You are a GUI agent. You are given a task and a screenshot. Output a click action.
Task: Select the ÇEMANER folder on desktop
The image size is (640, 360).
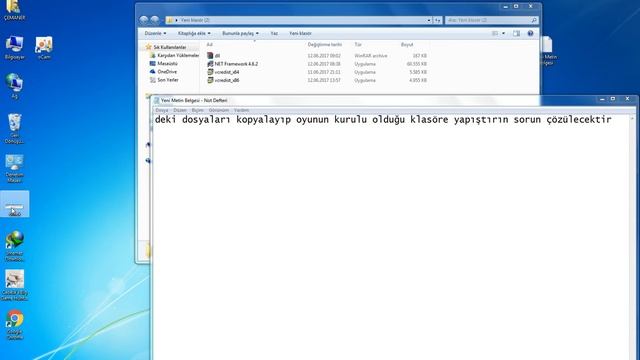click(14, 10)
